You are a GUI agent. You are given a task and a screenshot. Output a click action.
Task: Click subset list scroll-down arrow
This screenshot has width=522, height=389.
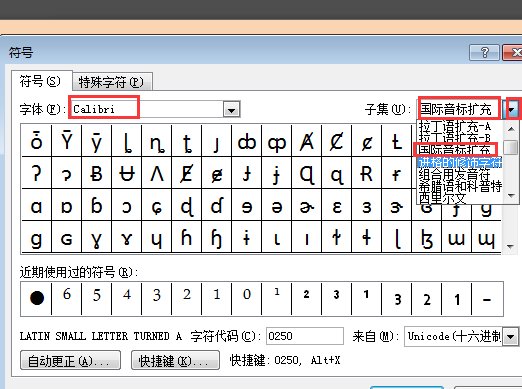(x=511, y=196)
